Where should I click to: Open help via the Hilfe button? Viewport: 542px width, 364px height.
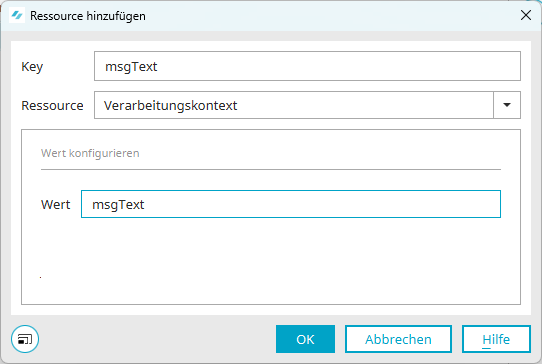pyautogui.click(x=496, y=339)
